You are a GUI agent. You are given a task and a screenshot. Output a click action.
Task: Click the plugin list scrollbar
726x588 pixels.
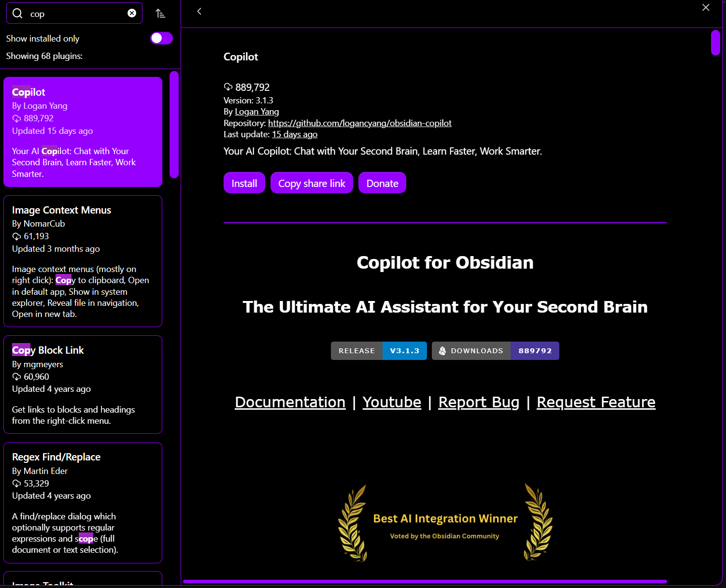(174, 125)
